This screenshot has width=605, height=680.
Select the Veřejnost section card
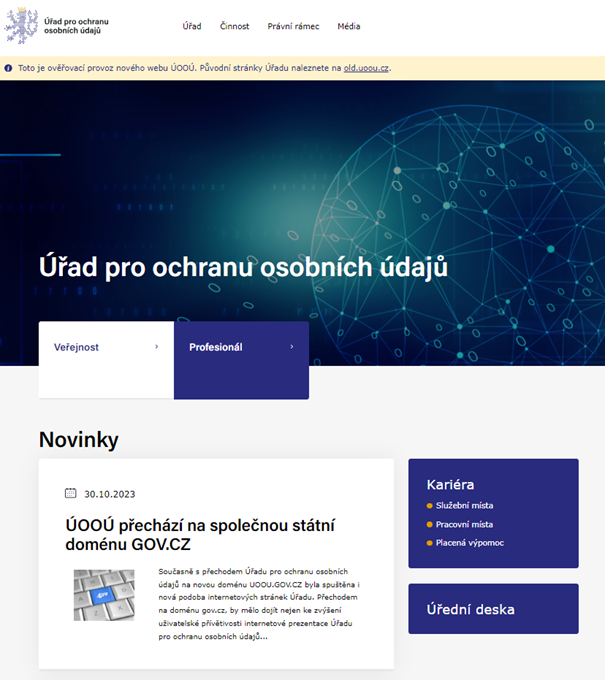click(106, 360)
